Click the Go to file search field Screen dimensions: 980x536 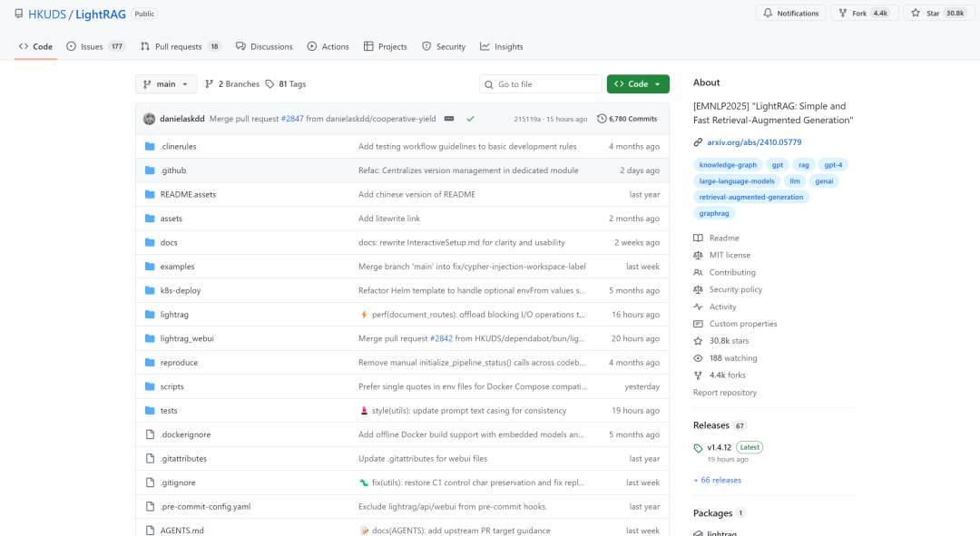coord(541,84)
